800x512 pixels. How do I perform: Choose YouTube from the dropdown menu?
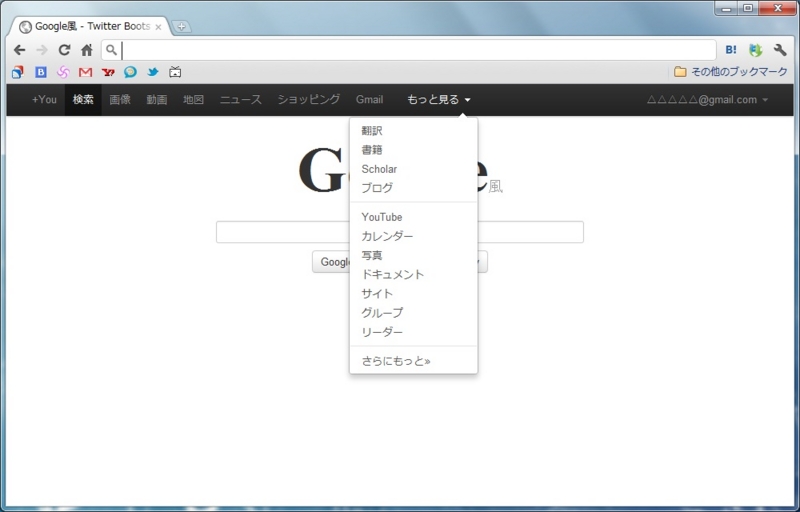(x=382, y=217)
